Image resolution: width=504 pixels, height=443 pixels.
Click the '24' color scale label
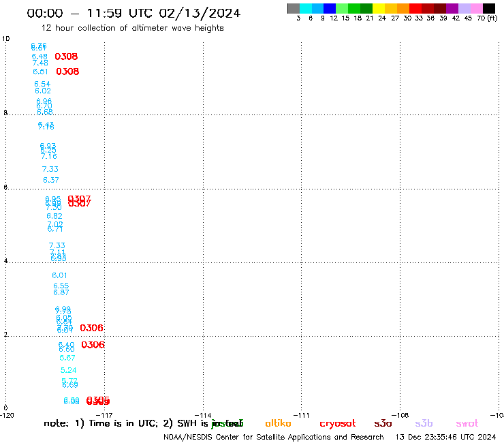coord(382,18)
